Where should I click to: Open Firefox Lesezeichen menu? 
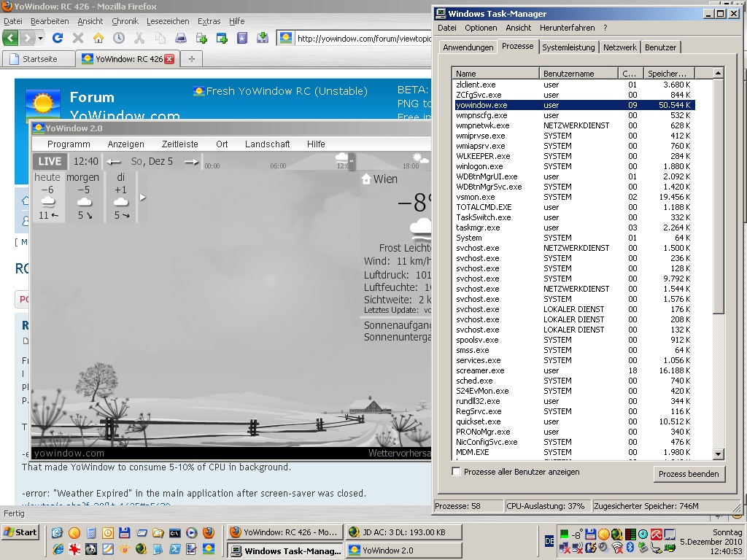point(168,21)
